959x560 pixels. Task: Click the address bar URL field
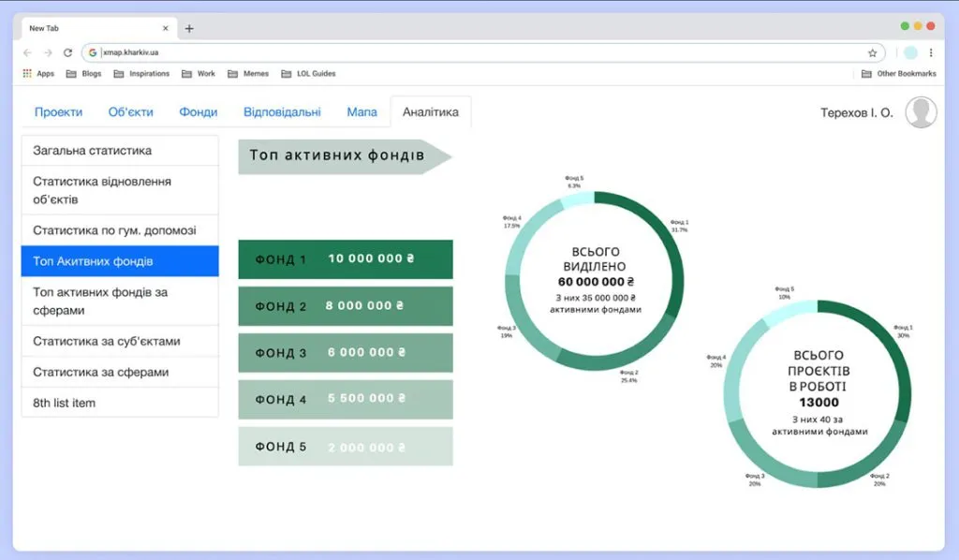[468, 53]
